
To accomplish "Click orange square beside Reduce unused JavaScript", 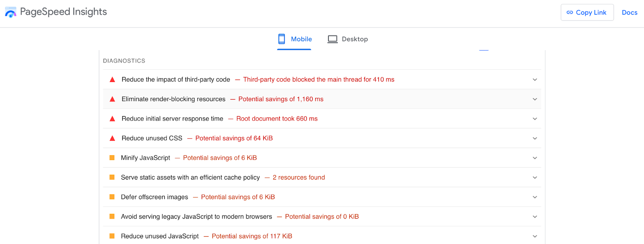I will (x=112, y=236).
